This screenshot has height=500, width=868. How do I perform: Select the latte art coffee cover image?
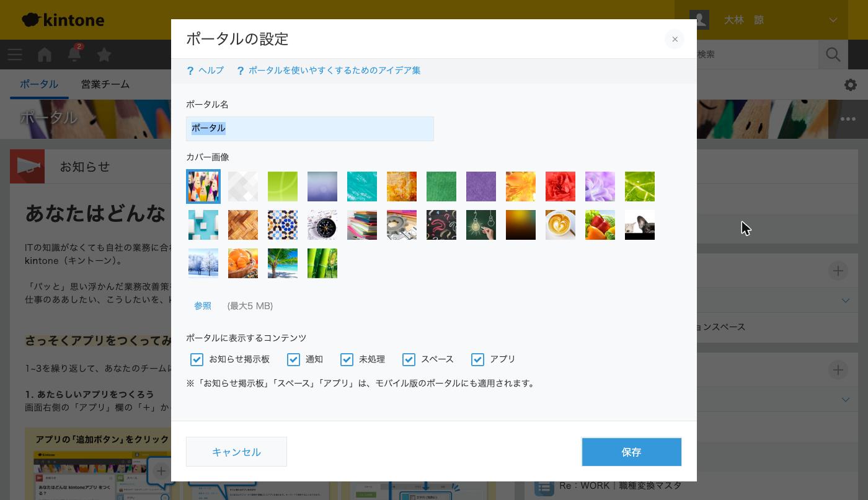[x=560, y=225]
